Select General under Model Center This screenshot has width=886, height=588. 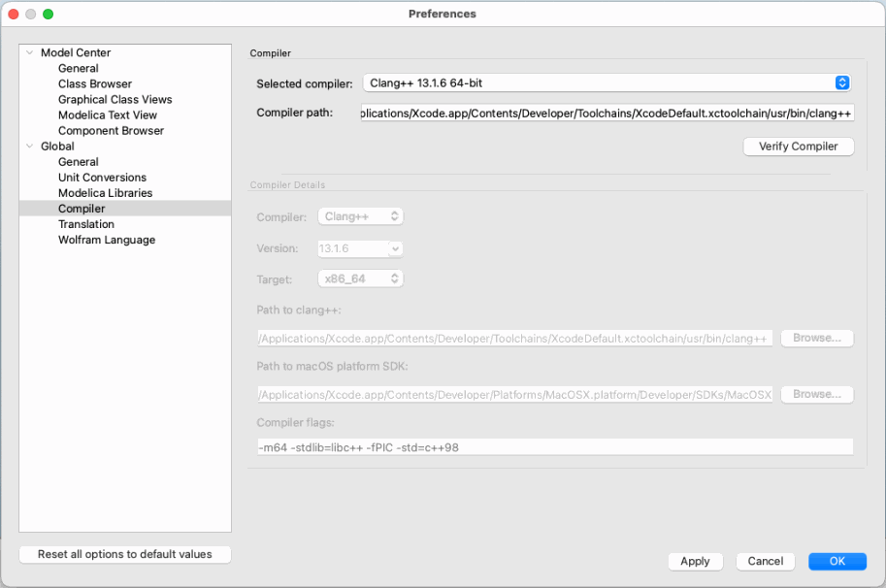(x=78, y=69)
